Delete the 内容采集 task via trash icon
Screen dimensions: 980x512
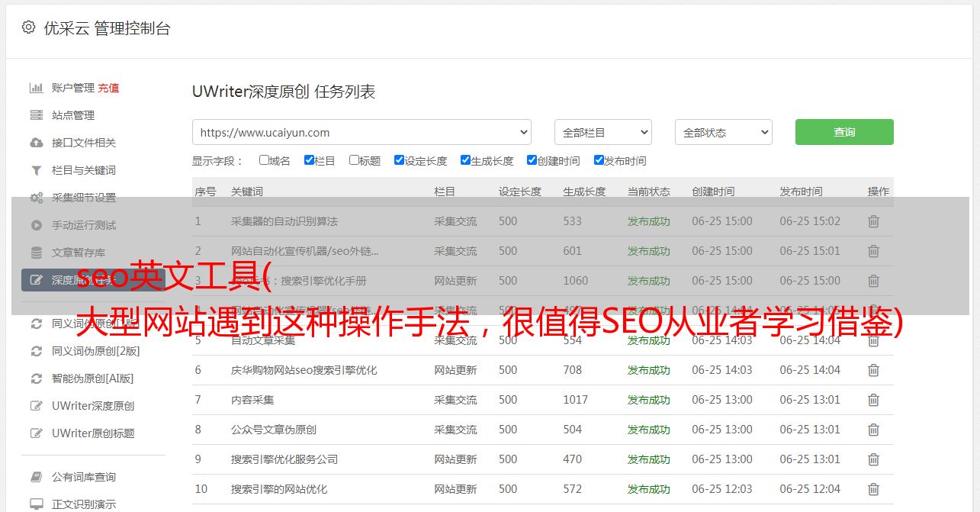874,400
